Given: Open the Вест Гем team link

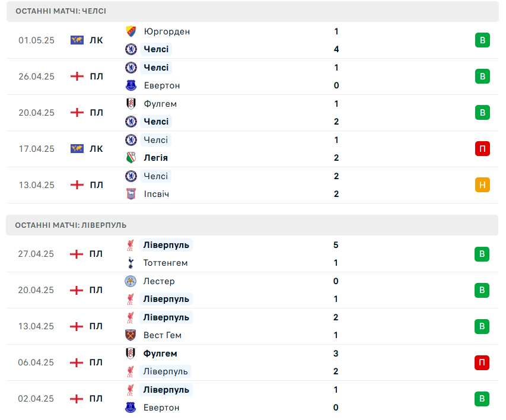Looking at the screenshot, I should (163, 335).
